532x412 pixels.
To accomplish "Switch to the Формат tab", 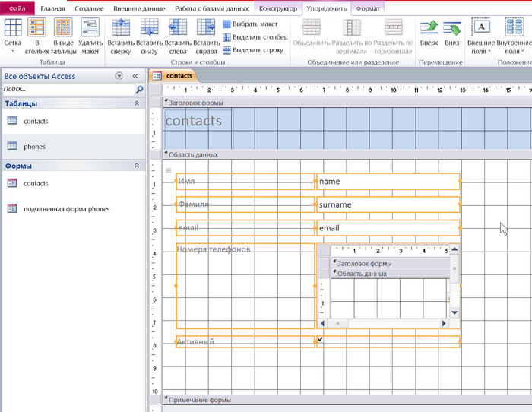I will coord(368,8).
